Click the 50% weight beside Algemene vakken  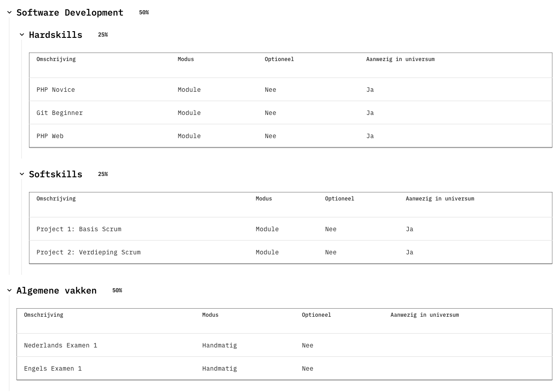[x=117, y=290]
